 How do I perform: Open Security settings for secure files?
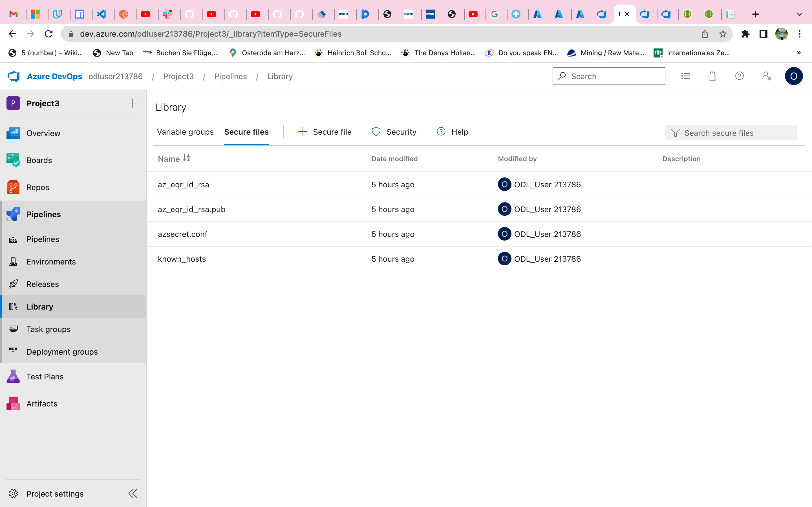coord(394,132)
